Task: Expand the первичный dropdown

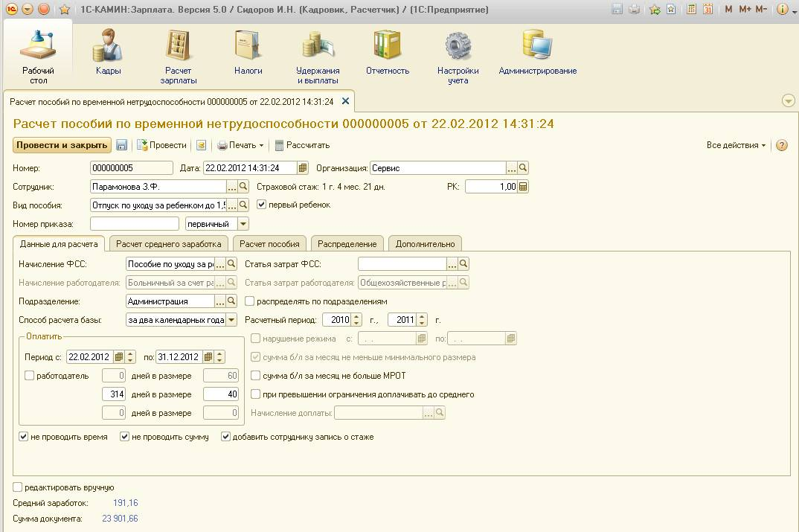Action: (243, 224)
